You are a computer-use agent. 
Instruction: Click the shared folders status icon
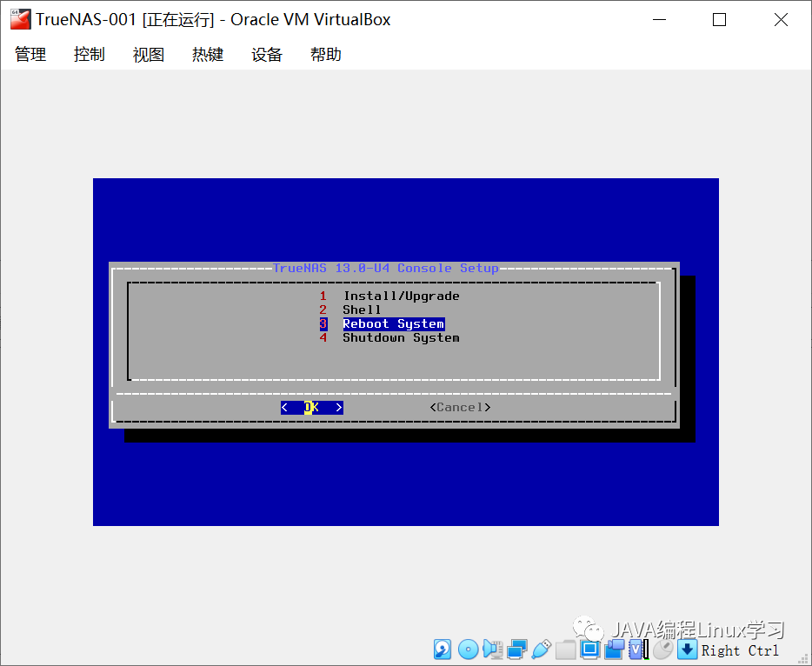(x=565, y=649)
